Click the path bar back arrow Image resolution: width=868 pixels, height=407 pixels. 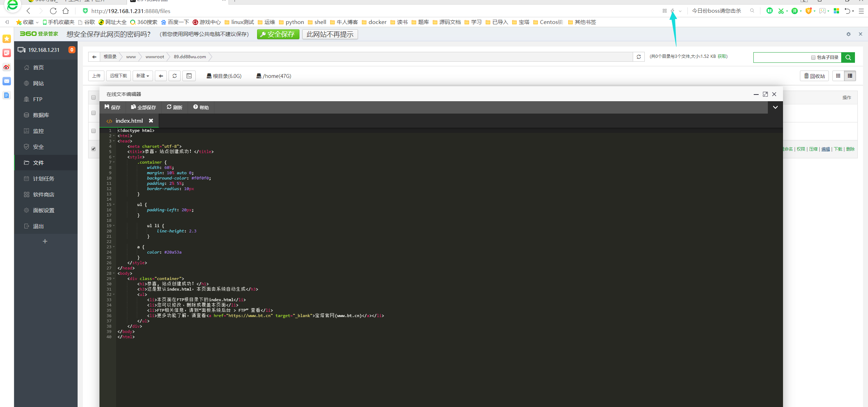click(94, 57)
